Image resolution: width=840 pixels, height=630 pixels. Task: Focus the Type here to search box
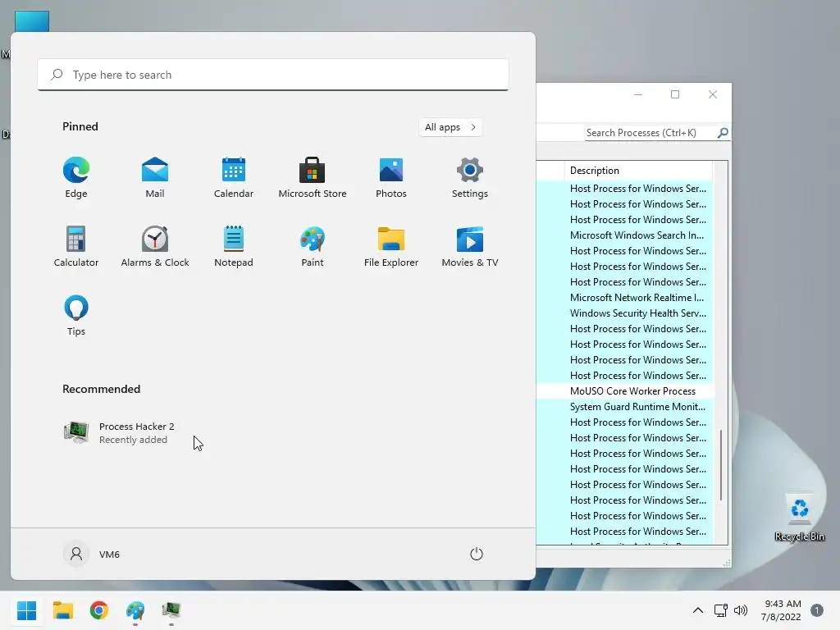(273, 75)
